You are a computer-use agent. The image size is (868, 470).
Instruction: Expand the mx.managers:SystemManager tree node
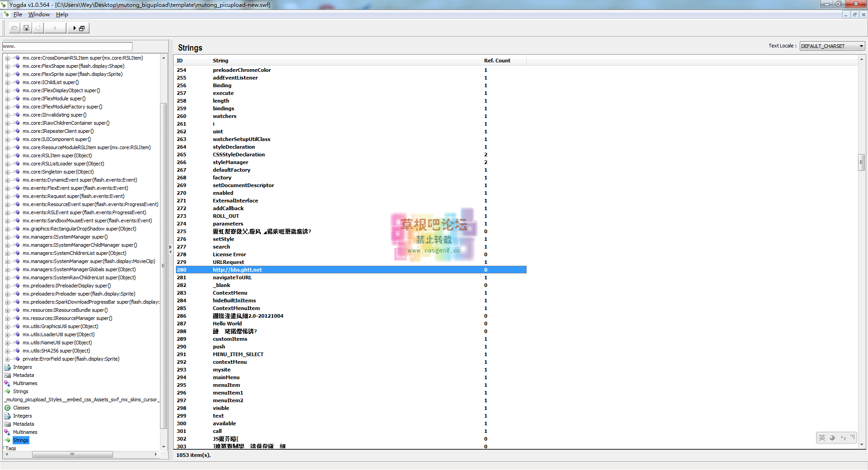(7, 261)
